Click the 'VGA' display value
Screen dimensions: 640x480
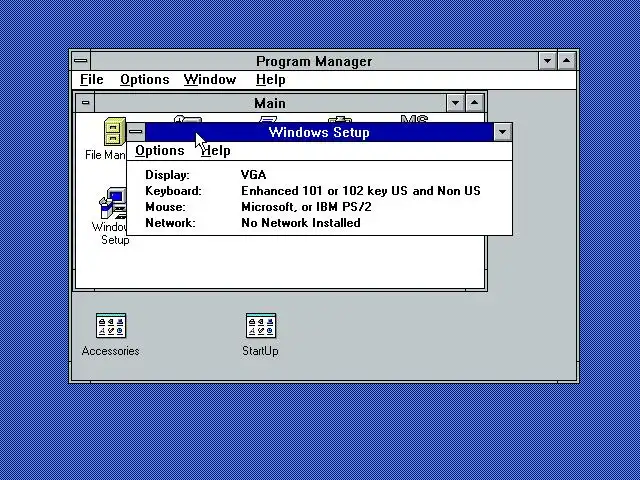(x=253, y=175)
